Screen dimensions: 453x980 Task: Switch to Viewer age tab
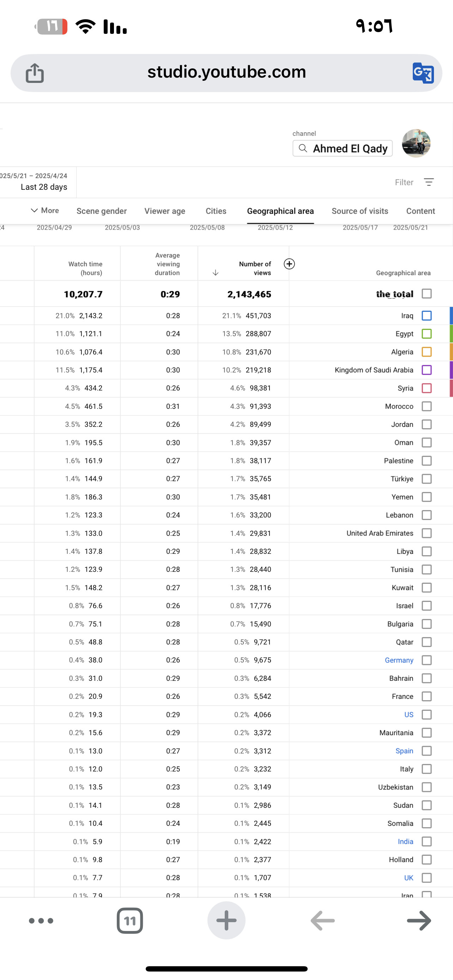165,211
